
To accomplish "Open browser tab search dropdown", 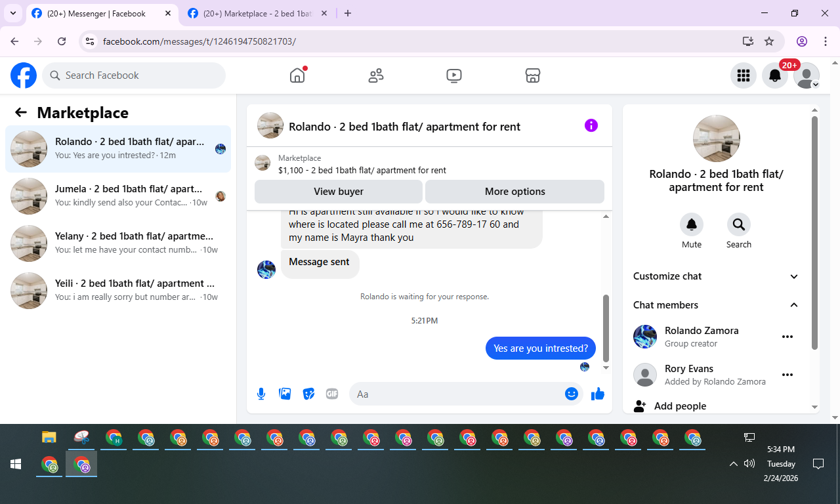I will coord(12,13).
